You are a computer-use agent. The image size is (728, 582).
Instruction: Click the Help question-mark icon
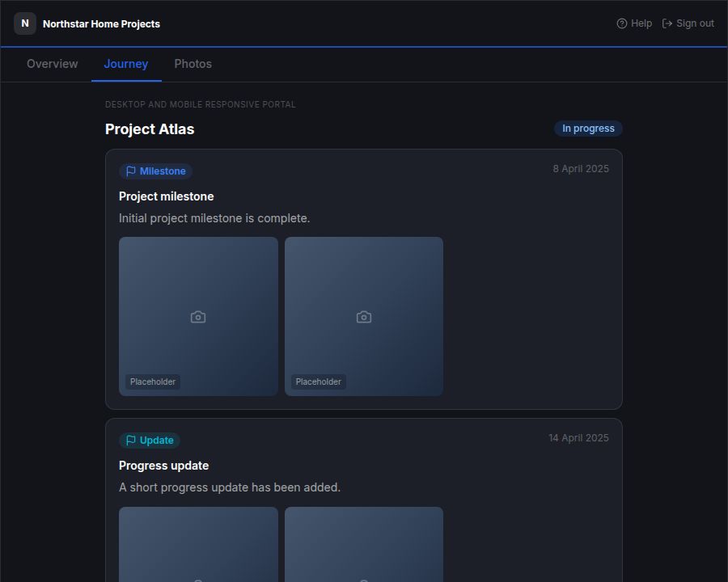[x=622, y=23]
